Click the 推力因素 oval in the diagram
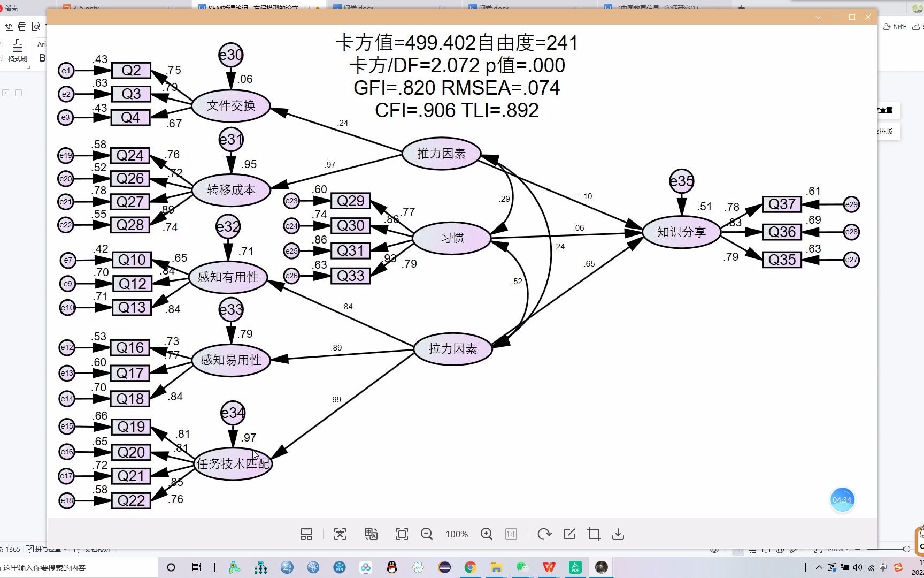 [441, 154]
